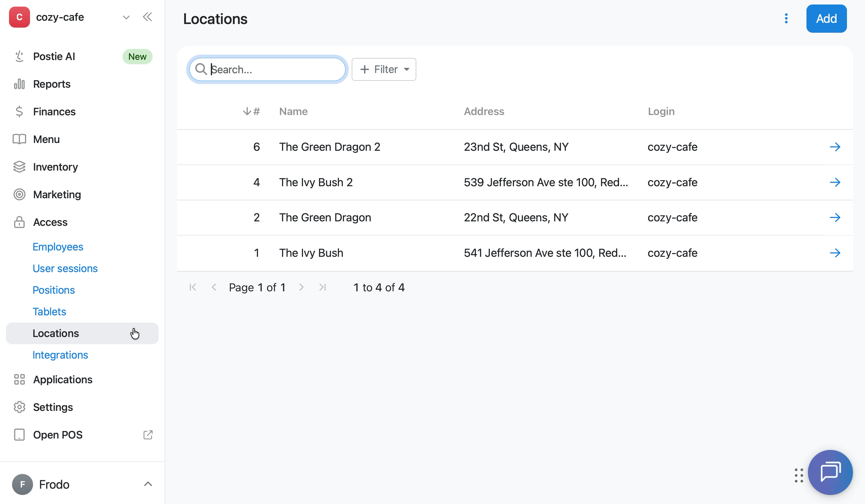The height and width of the screenshot is (504, 865).
Task: Go to the first page of results
Action: [193, 287]
